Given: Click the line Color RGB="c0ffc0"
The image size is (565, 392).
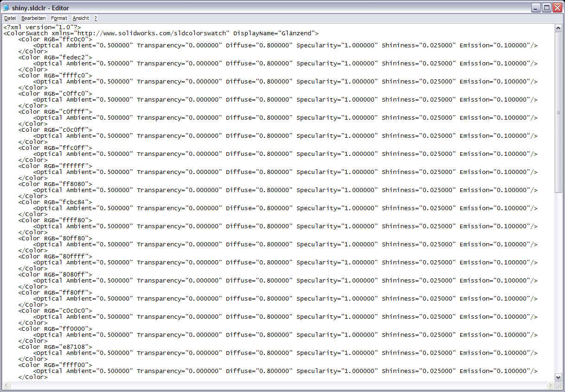Looking at the screenshot, I should click(55, 94).
